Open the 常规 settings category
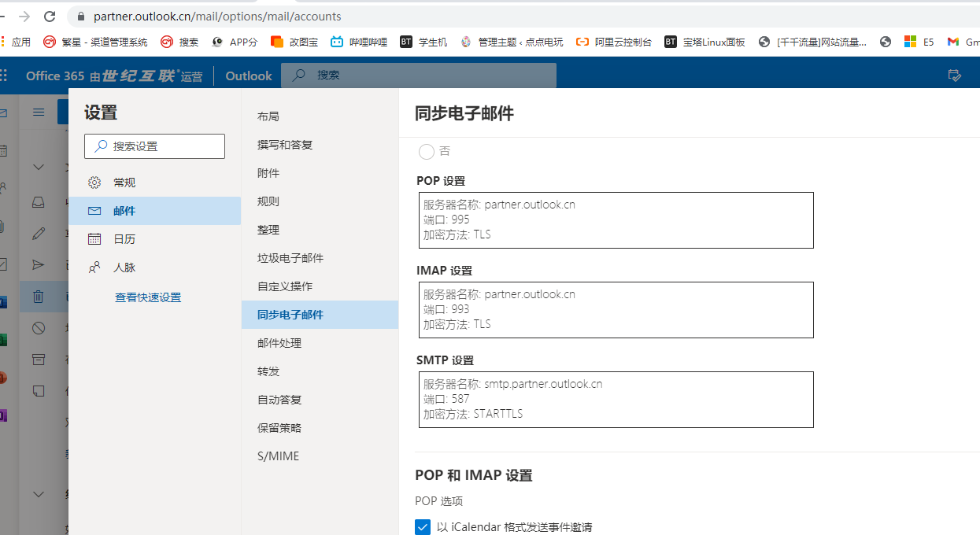The image size is (980, 535). 124,183
